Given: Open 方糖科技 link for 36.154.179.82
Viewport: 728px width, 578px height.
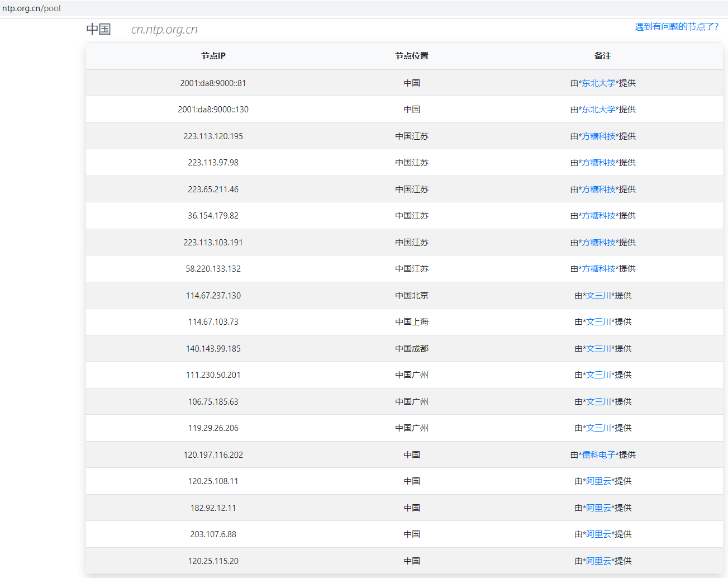Looking at the screenshot, I should pyautogui.click(x=598, y=216).
